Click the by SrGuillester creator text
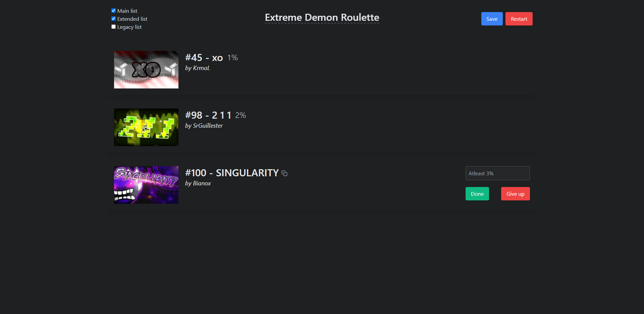 [204, 126]
